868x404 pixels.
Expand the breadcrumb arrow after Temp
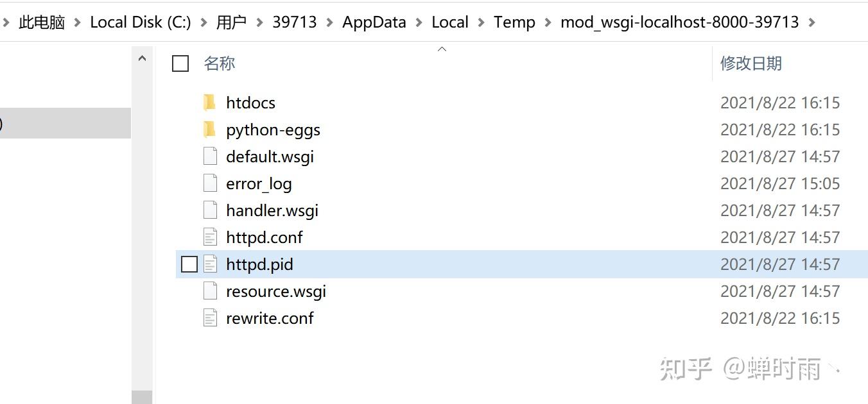[x=546, y=22]
